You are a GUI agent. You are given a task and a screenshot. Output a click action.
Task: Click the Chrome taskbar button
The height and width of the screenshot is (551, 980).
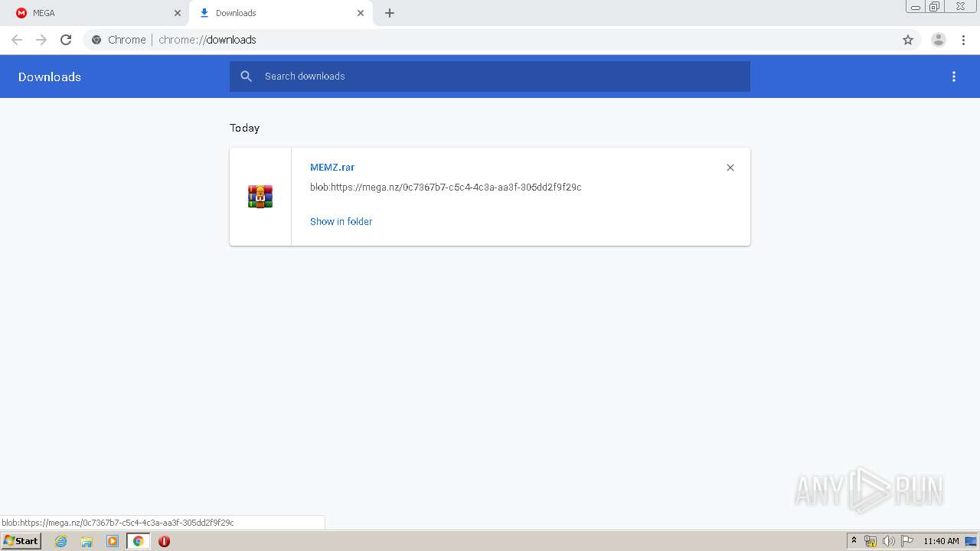click(138, 541)
